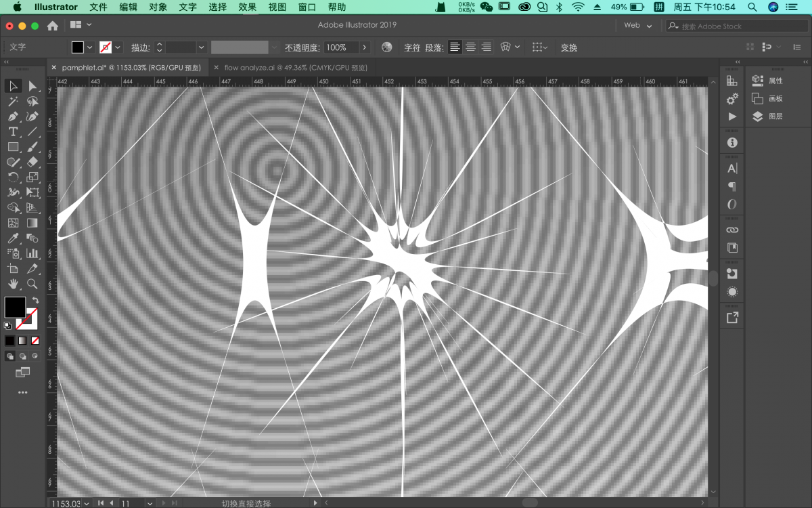Viewport: 812px width, 508px height.
Task: Enable Draw Behind mode
Action: tap(23, 356)
